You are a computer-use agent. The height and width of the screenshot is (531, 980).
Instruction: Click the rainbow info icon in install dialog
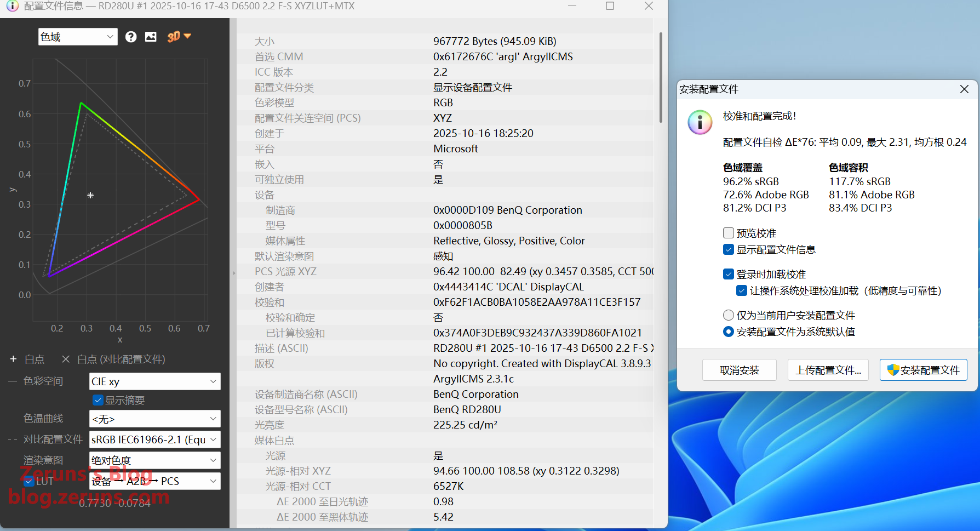(700, 122)
